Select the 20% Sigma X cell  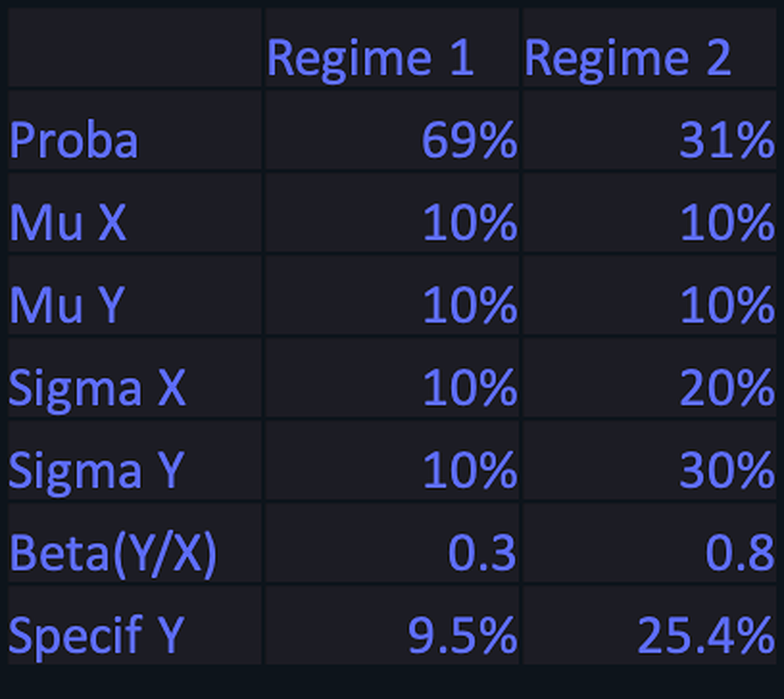coord(649,377)
